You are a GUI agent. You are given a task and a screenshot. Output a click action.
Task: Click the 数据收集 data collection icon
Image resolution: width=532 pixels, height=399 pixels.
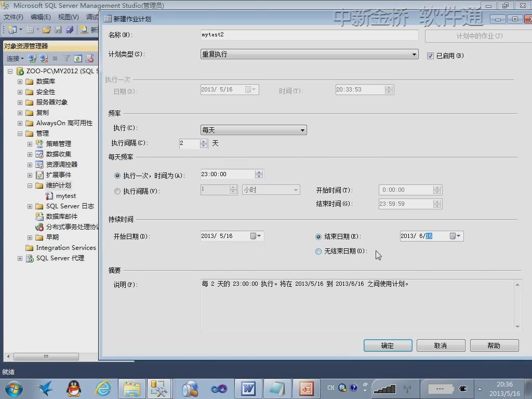coord(39,154)
